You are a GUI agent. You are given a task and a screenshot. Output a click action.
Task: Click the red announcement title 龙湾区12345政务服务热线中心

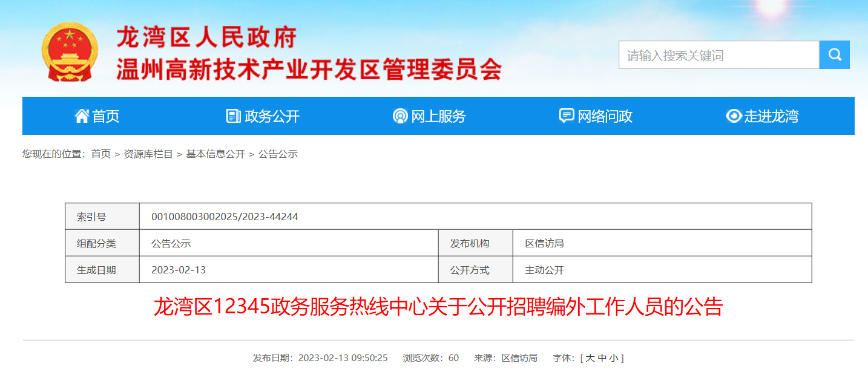438,307
